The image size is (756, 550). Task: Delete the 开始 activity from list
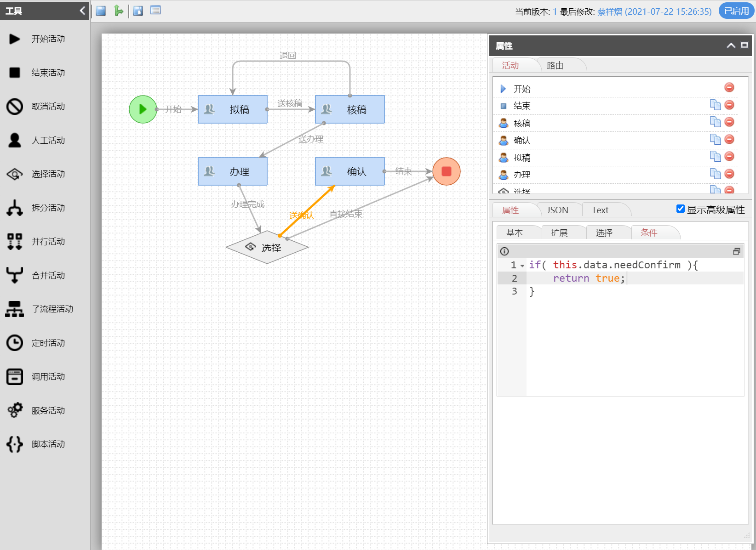click(x=729, y=87)
